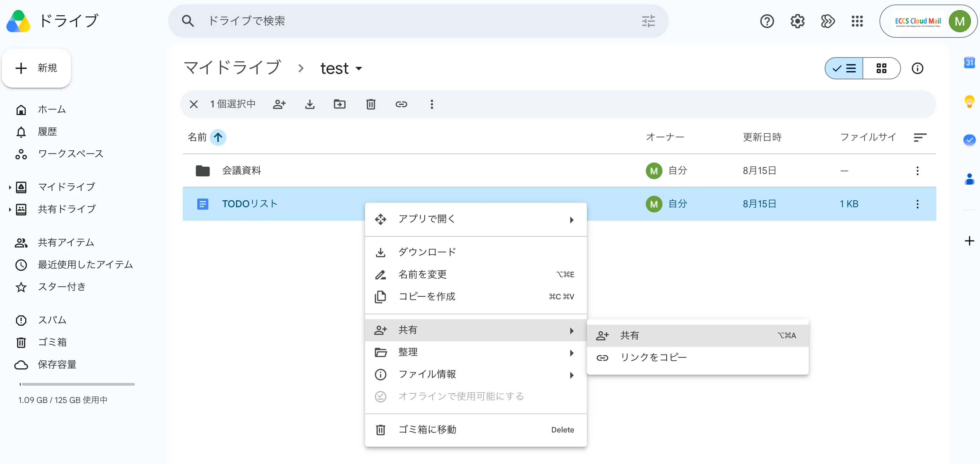The image size is (980, 464).
Task: Trash selected file using toolbar bin icon
Action: [371, 104]
